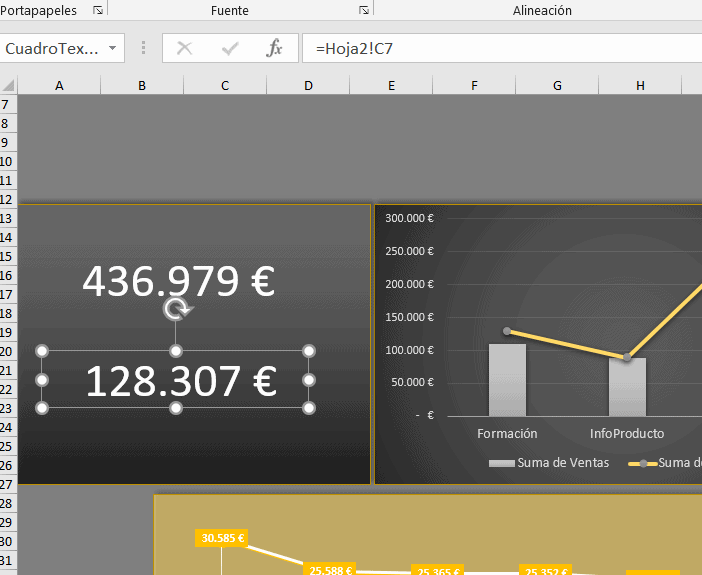This screenshot has width=702, height=575.
Task: Select column A header
Action: tap(59, 85)
